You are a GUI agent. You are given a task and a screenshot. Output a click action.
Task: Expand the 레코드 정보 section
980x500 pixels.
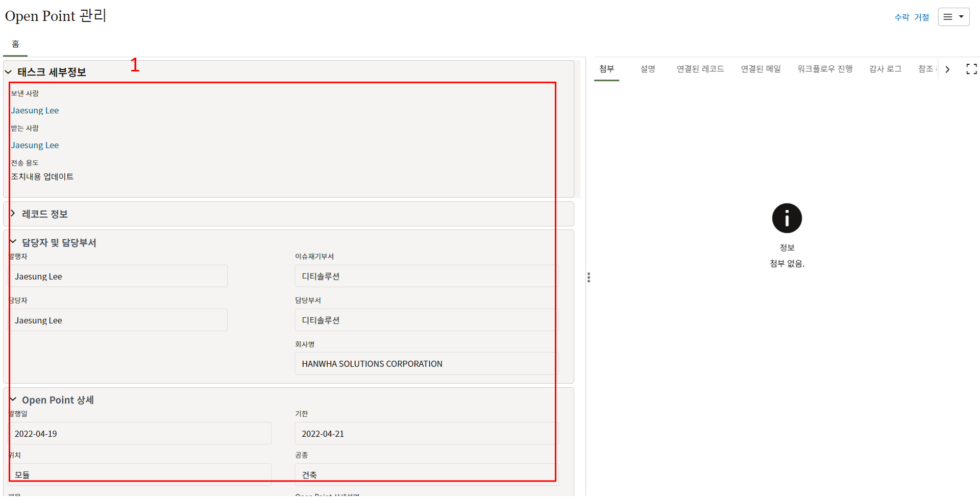[13, 213]
